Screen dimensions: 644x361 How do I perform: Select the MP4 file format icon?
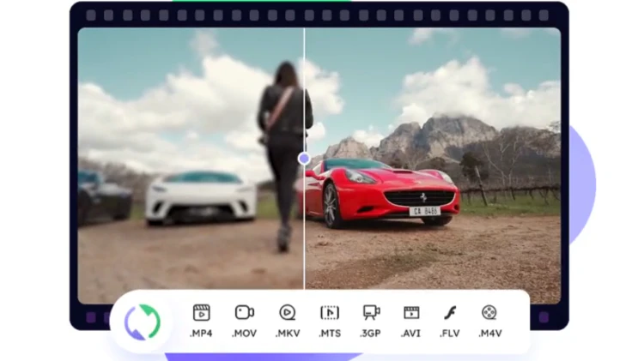point(202,313)
